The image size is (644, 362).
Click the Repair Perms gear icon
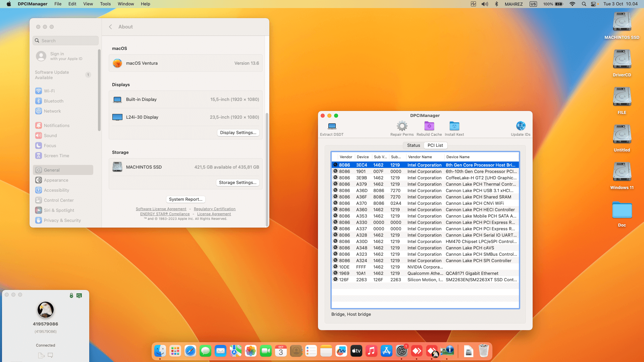pyautogui.click(x=402, y=126)
